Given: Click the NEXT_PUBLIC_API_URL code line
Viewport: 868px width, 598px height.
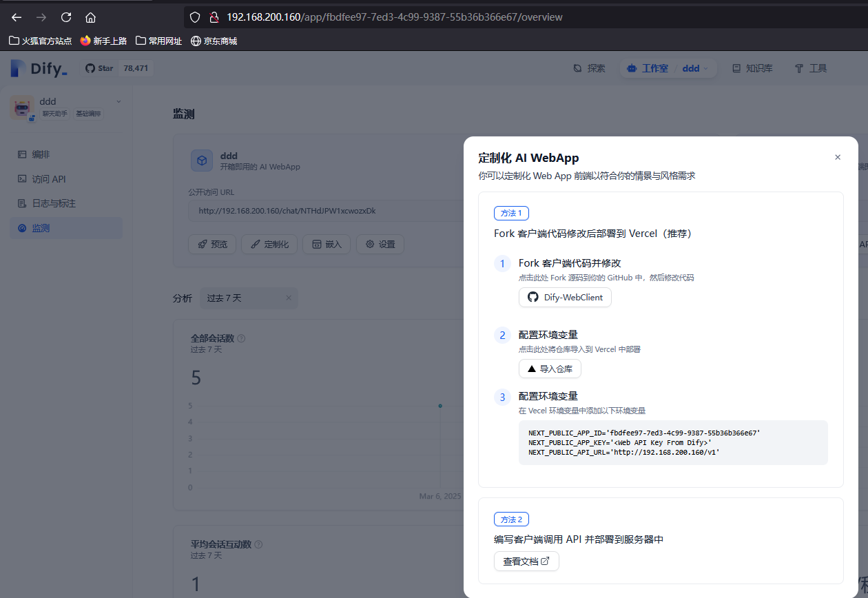Looking at the screenshot, I should coord(623,452).
